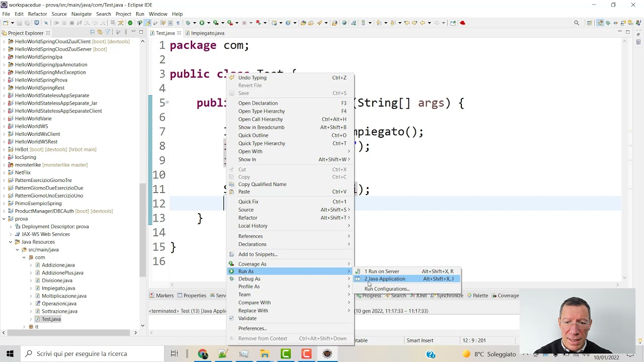Close the Test.java editor tab
Image resolution: width=644 pixels, height=362 pixels.
click(179, 33)
